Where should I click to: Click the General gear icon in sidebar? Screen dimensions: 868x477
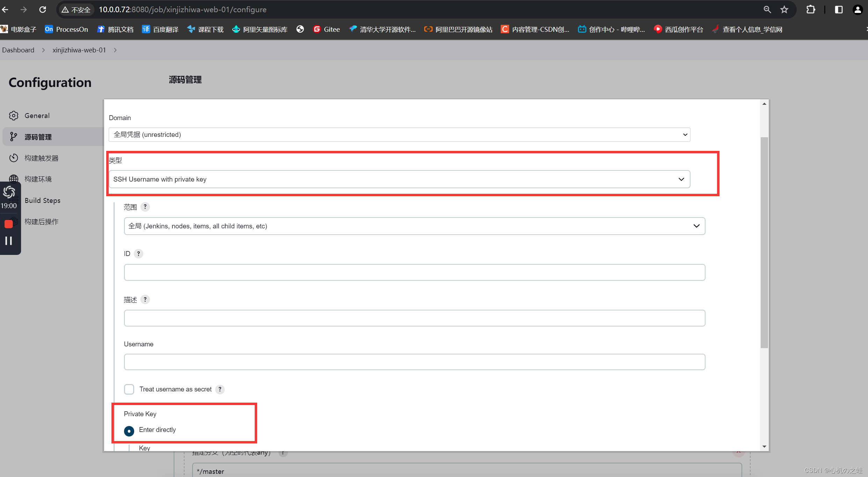(14, 116)
